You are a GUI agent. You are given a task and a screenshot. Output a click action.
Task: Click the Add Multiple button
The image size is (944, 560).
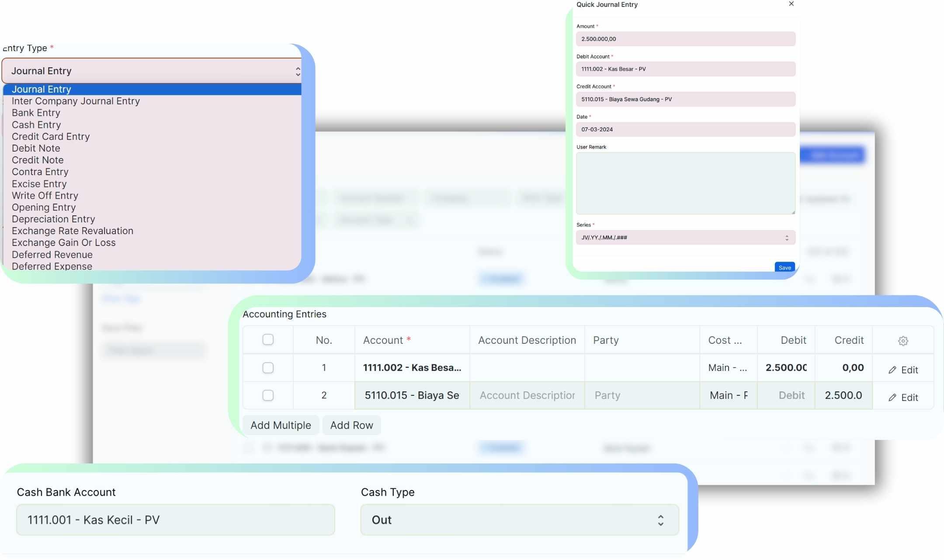(x=281, y=425)
